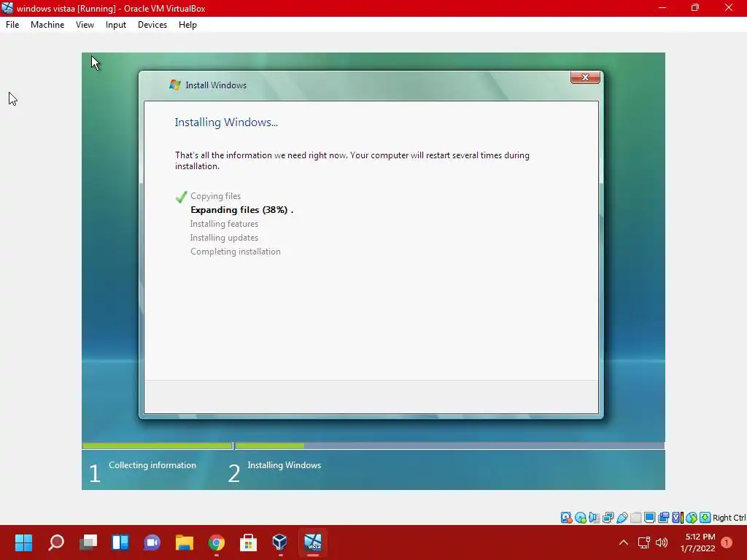Screen dimensions: 747x560
Task: Click the 'Installing features' step text
Action: pos(224,224)
